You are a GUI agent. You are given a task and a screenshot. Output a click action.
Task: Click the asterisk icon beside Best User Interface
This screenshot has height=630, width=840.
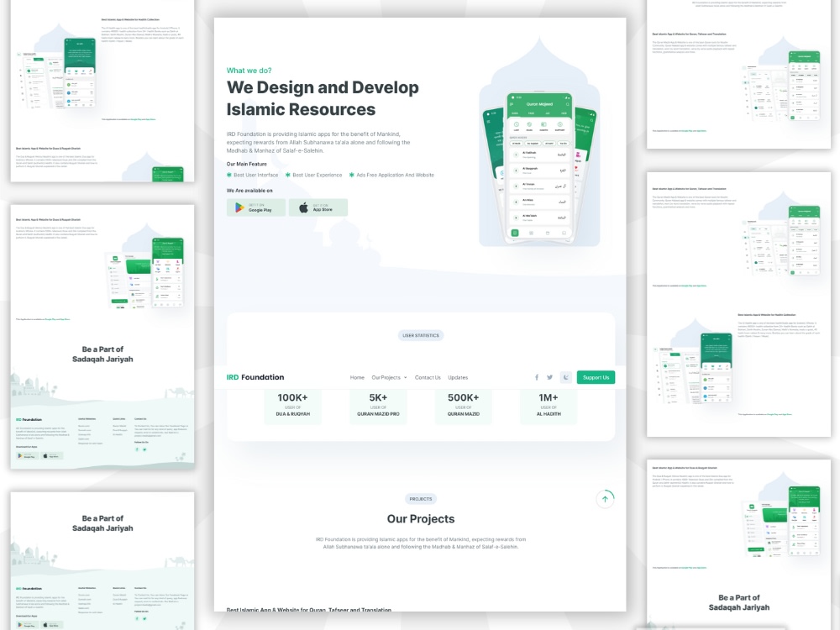pos(229,175)
